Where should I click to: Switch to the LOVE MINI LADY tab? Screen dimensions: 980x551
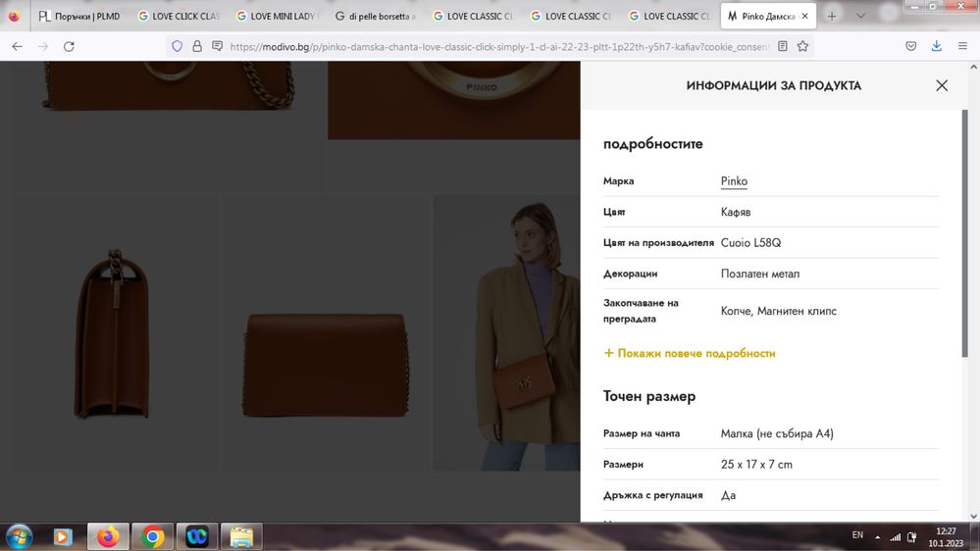click(277, 17)
